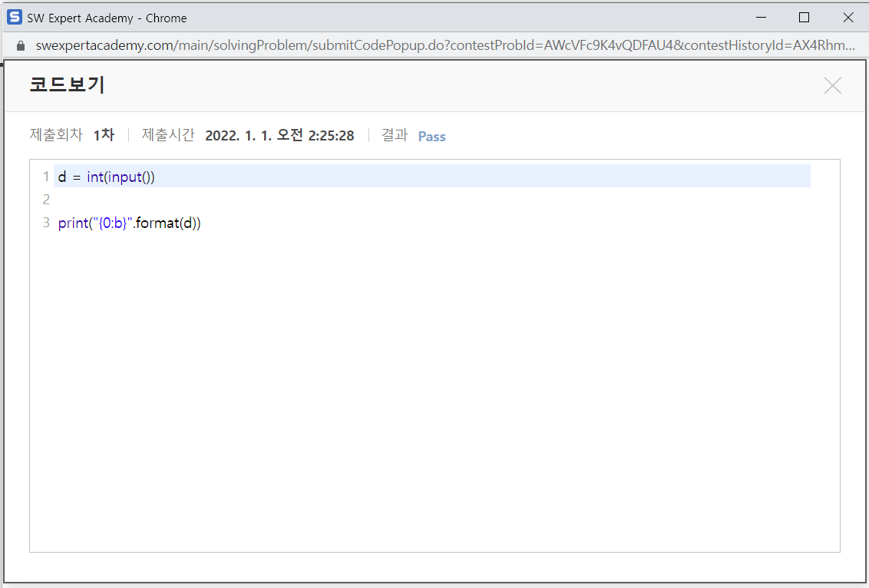Click the Pass result text
869x588 pixels.
coord(431,137)
